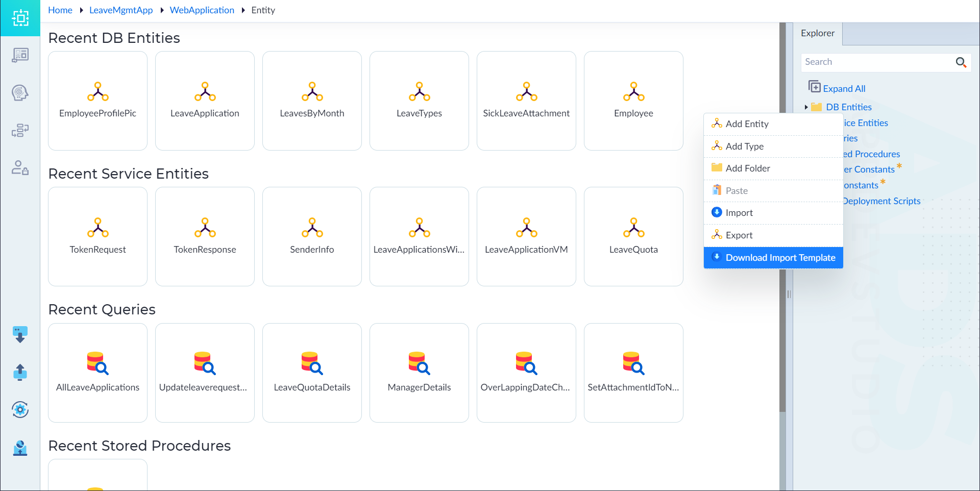Screen dimensions: 980x491
Task: Open the OverLappingDateCh... query card
Action: pyautogui.click(x=526, y=373)
